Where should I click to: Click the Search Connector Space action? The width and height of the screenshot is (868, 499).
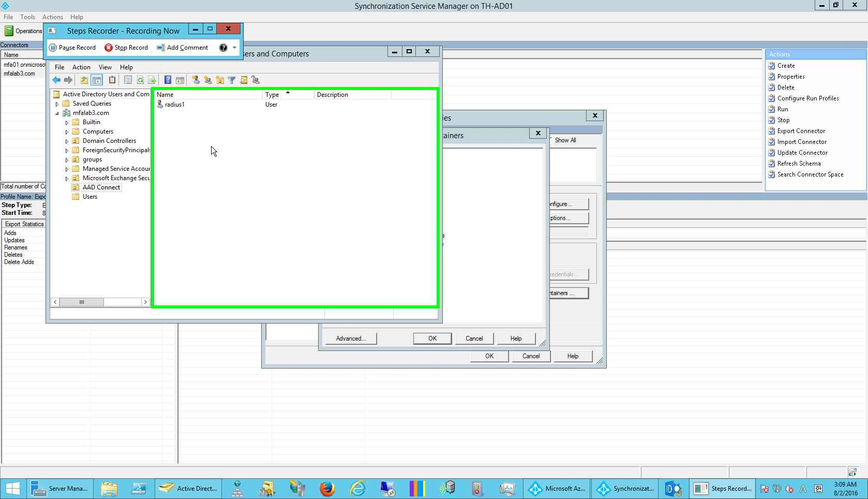(810, 174)
